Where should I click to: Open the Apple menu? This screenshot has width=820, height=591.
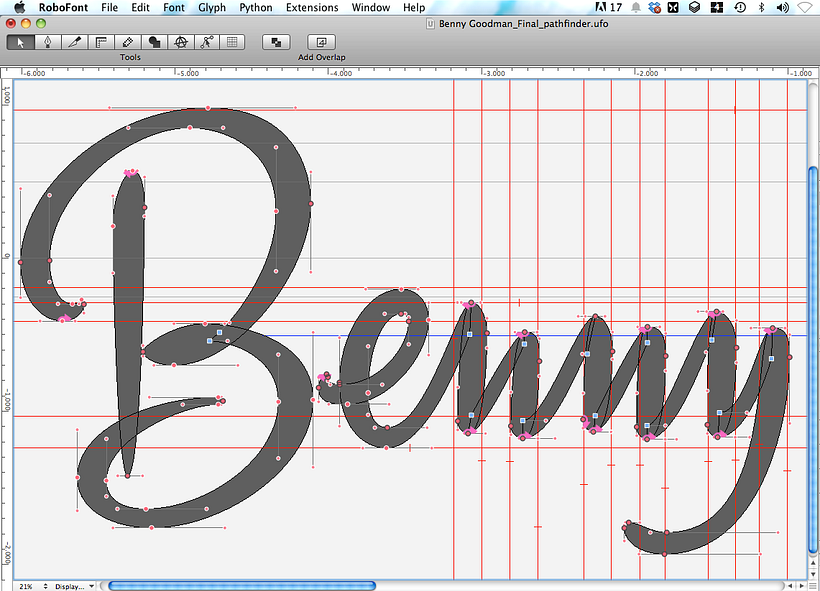click(x=18, y=7)
